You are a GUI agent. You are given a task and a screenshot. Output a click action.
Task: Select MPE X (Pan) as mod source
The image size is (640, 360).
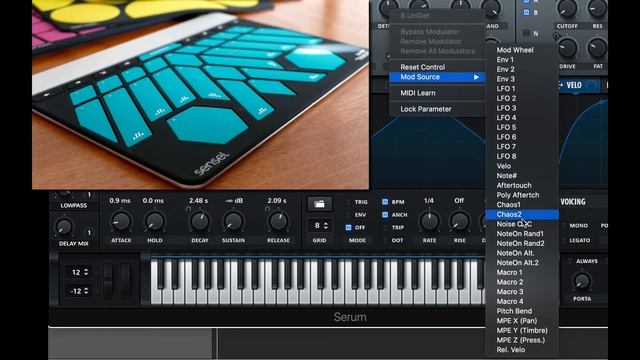[522, 321]
